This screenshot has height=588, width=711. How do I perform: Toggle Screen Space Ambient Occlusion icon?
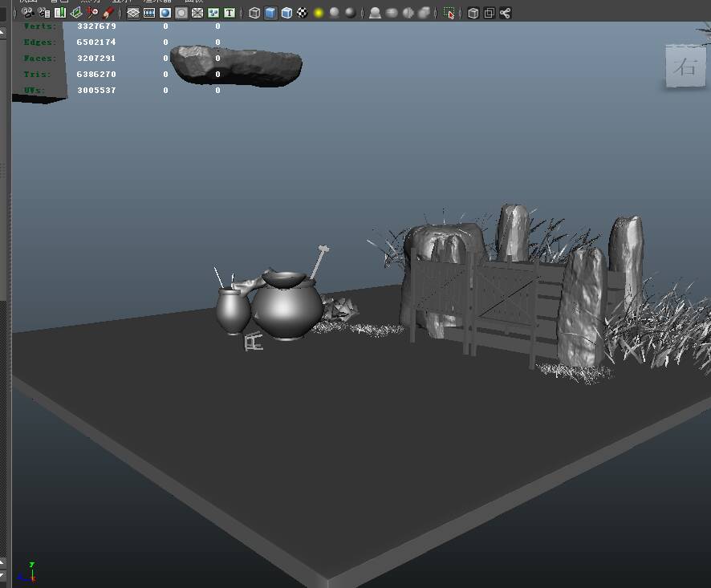[375, 13]
